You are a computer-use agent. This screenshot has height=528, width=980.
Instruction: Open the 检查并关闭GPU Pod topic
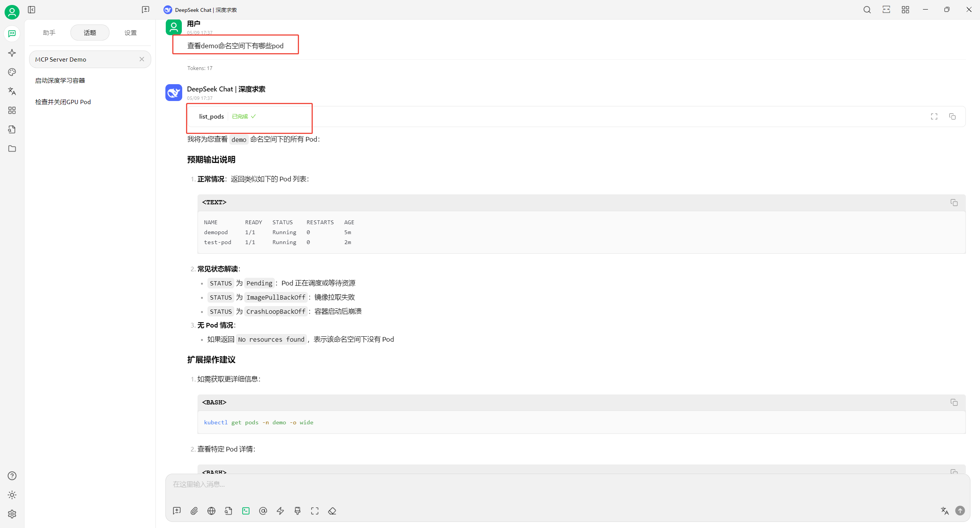coord(90,102)
